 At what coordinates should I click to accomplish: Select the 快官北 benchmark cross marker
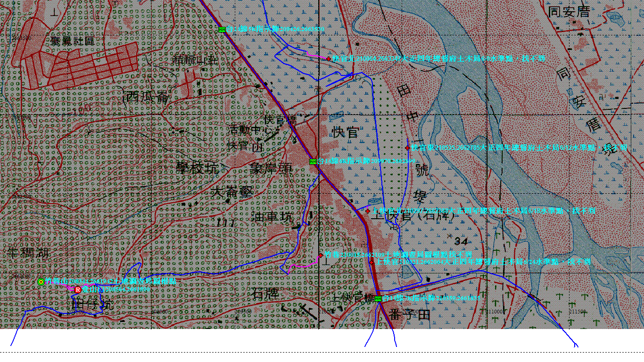328,58
